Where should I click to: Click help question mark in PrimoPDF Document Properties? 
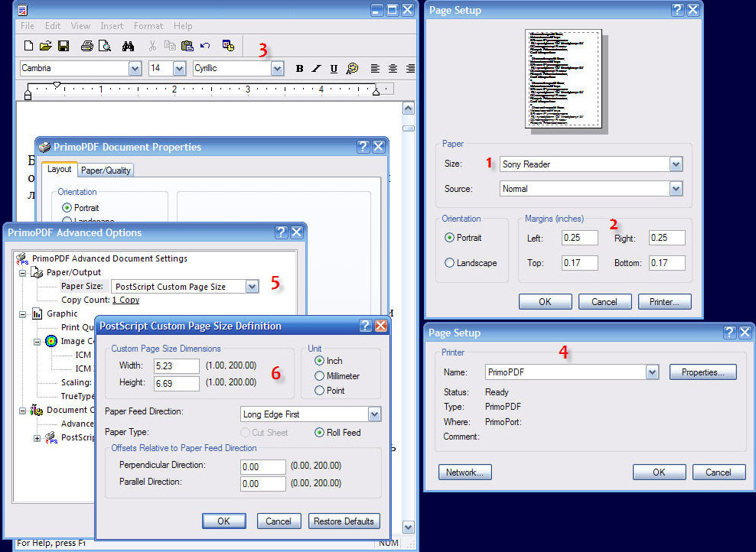[363, 147]
